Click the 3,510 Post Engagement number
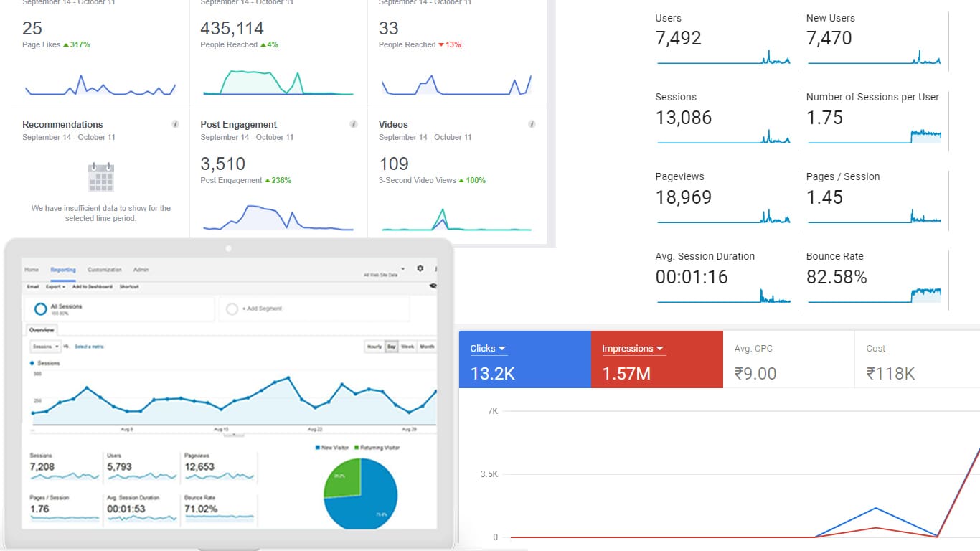 click(x=222, y=164)
